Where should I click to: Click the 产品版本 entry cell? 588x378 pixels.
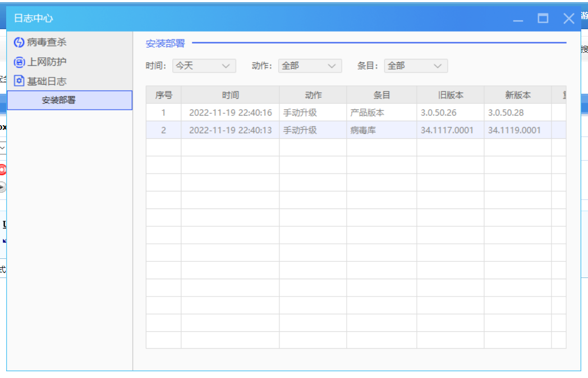tap(382, 112)
